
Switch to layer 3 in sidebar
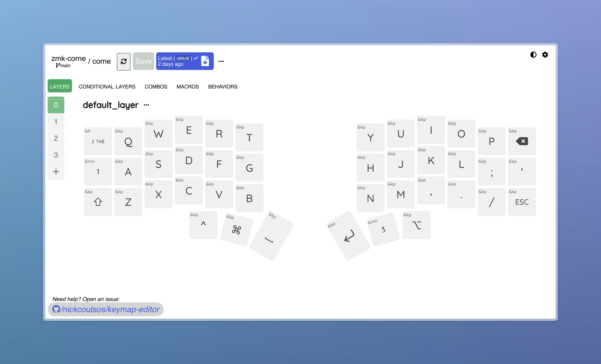tap(56, 155)
